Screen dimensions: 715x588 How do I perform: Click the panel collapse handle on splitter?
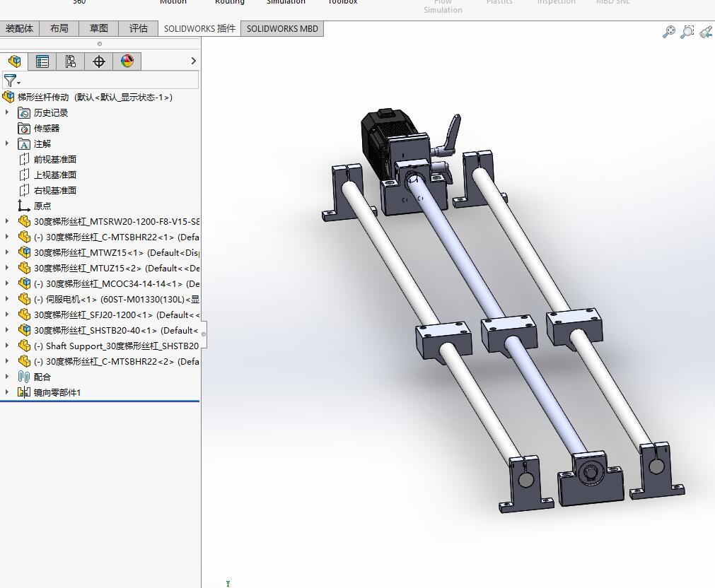(x=204, y=334)
